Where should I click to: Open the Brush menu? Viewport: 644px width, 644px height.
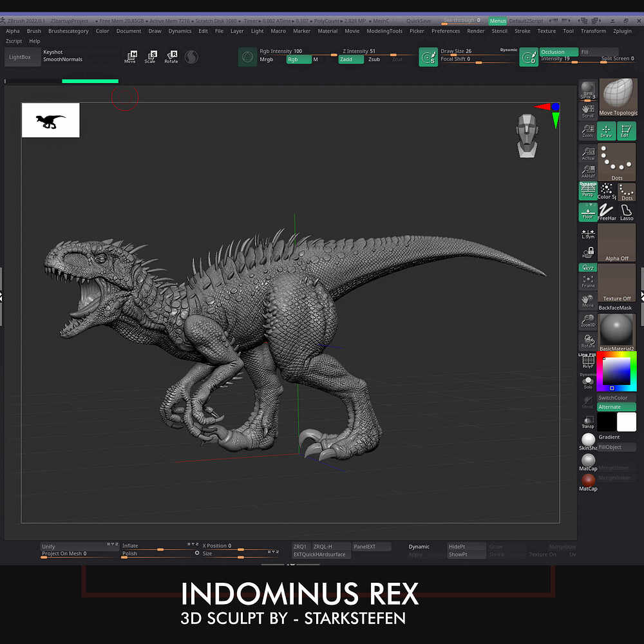pos(34,31)
